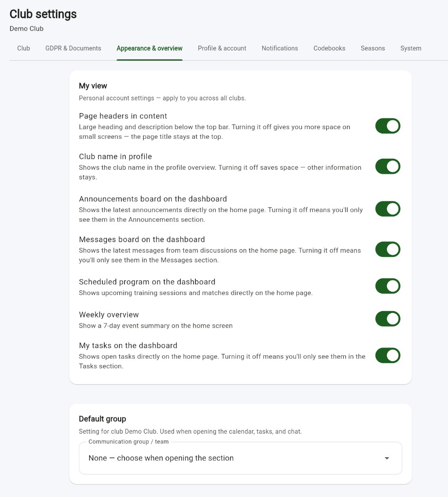Disable Club name in profile switch
The width and height of the screenshot is (448, 497).
387,167
